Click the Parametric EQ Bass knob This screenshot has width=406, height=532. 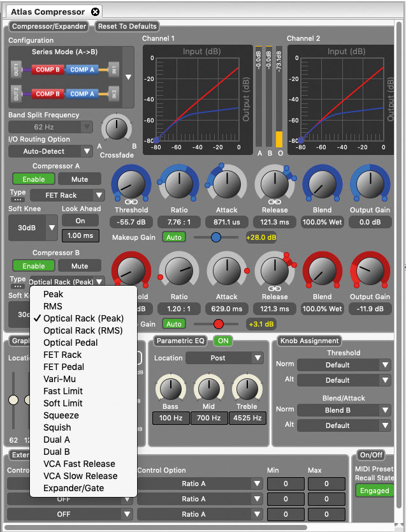170,387
